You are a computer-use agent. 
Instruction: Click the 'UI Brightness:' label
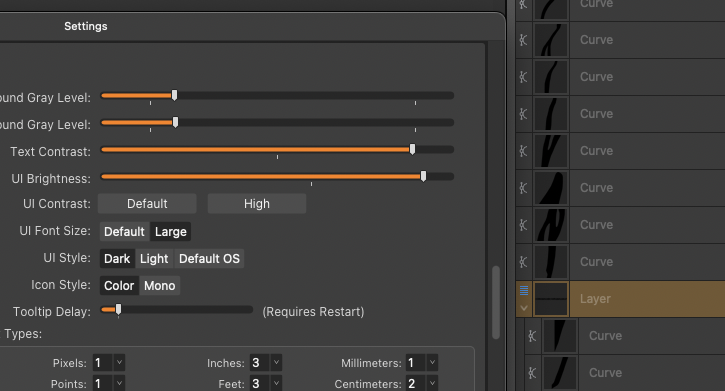coord(51,179)
